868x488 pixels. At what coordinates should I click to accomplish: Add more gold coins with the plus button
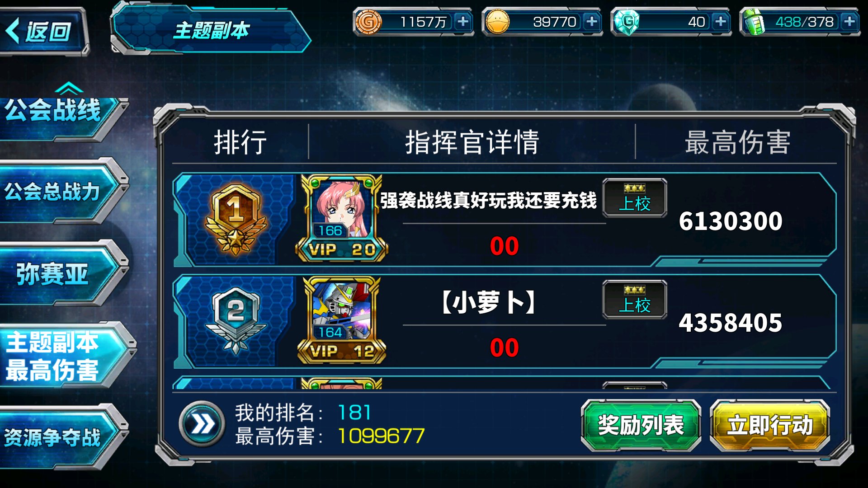point(463,21)
